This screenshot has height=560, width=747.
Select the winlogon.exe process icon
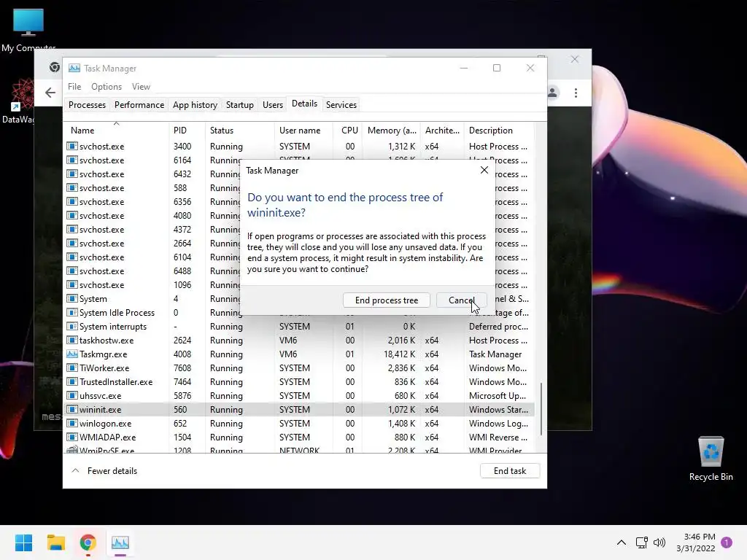(72, 424)
